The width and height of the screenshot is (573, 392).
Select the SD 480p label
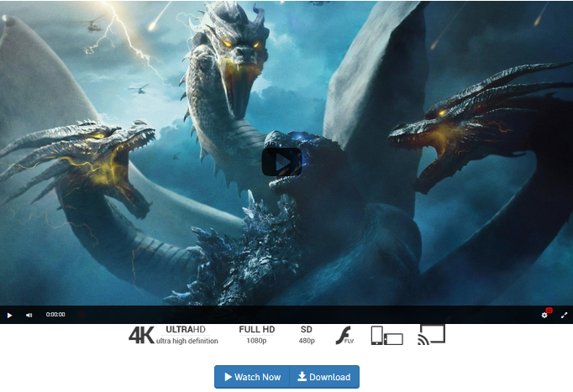pos(306,335)
